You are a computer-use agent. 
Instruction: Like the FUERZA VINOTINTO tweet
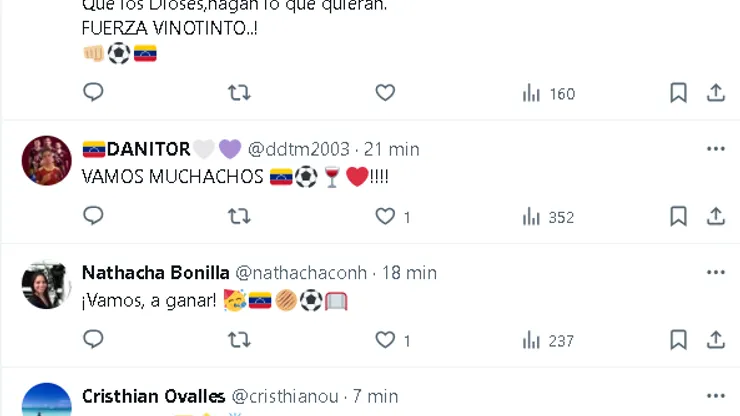click(x=385, y=93)
